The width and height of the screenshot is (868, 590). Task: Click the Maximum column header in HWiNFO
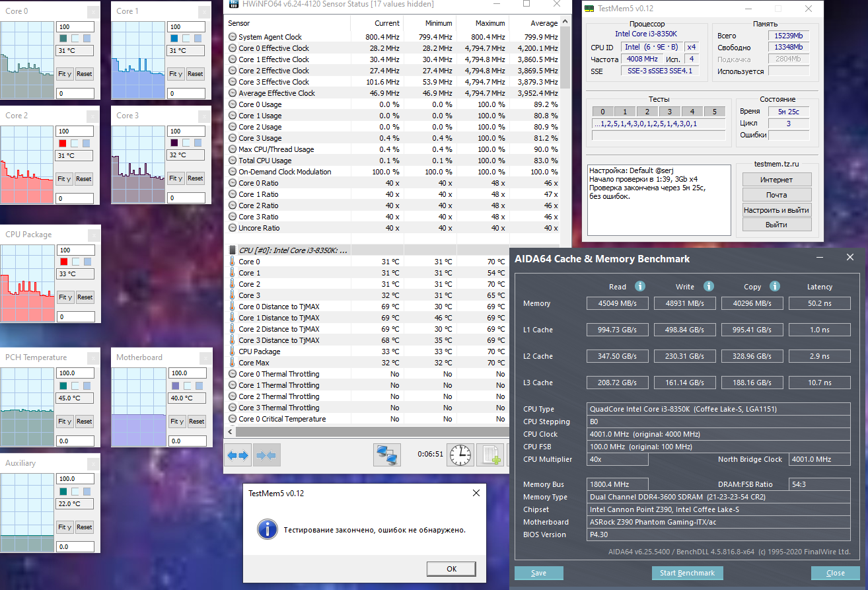482,23
